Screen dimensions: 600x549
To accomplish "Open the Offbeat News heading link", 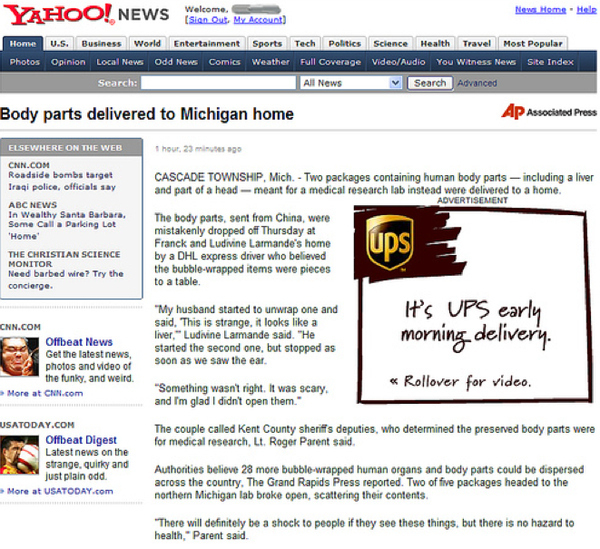I will tap(79, 342).
